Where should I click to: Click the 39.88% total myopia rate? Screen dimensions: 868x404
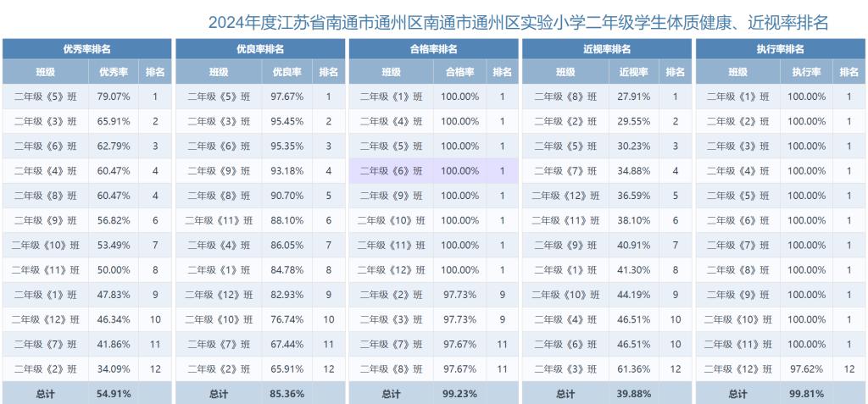click(633, 394)
